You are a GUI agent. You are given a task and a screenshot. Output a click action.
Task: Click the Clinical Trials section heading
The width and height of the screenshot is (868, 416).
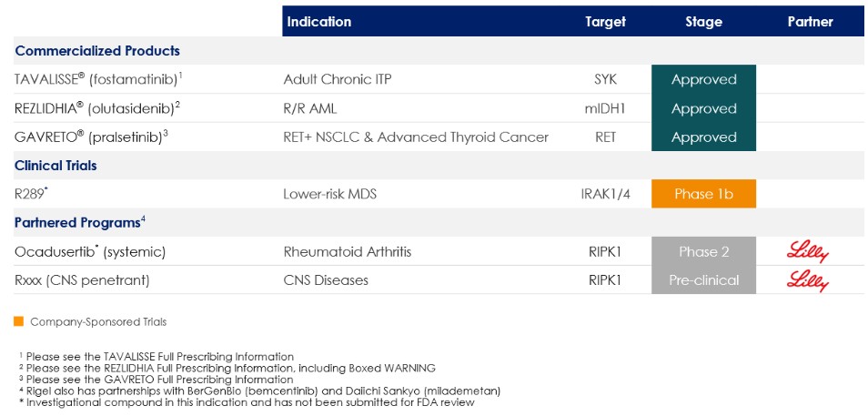pos(56,166)
